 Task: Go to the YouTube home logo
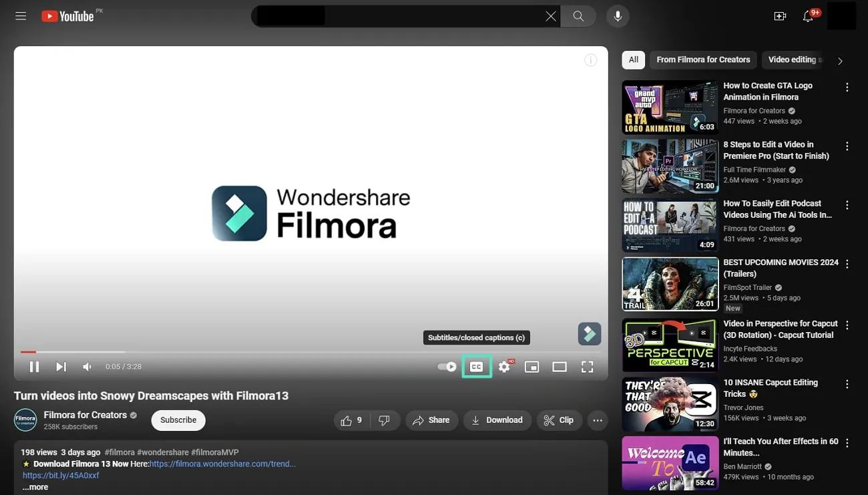tap(67, 16)
